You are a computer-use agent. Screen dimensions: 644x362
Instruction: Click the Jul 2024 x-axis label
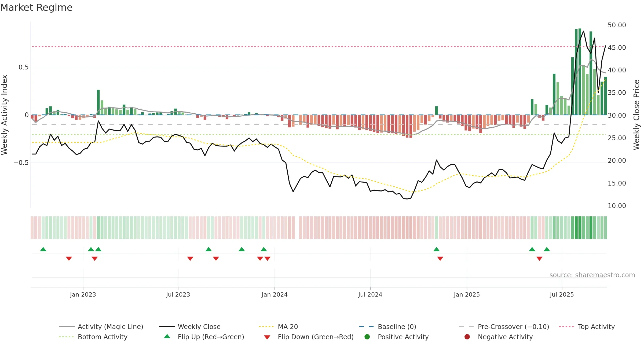370,294
